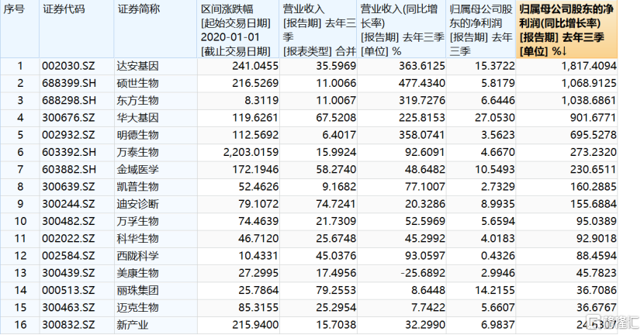
Task: Select stock code 603392.SH
Action: 69,152
